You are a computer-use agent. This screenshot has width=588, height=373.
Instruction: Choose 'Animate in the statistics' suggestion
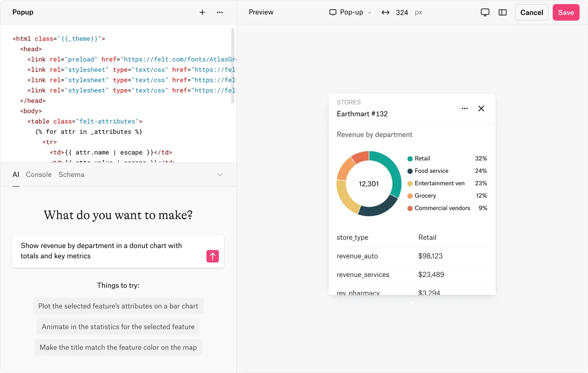pyautogui.click(x=118, y=327)
